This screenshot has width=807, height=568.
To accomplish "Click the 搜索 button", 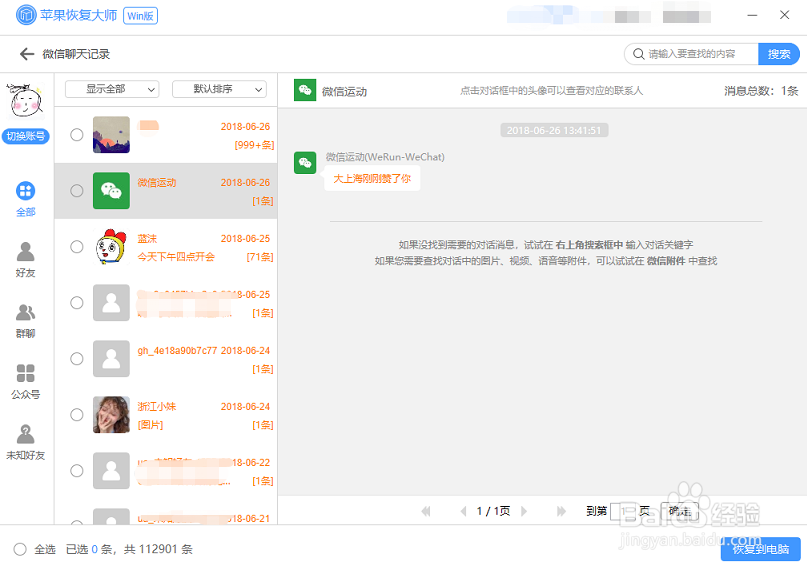I will [x=779, y=54].
